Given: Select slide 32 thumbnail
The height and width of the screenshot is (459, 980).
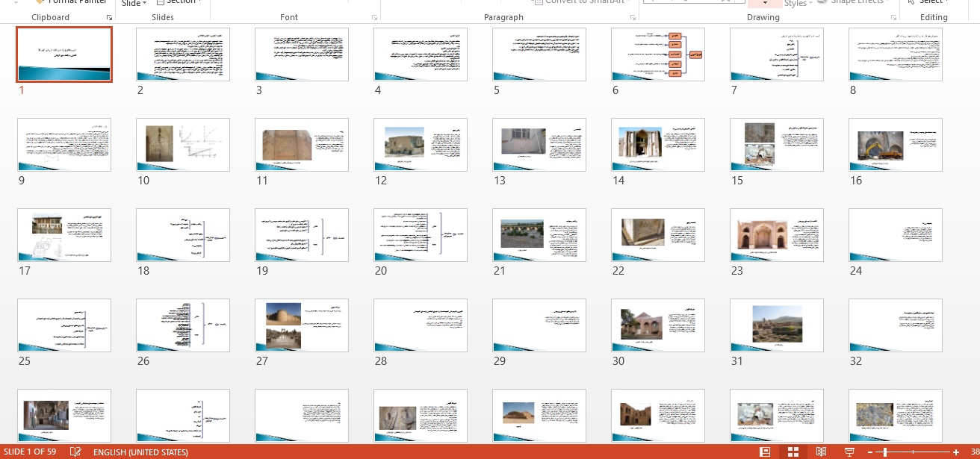Looking at the screenshot, I should (896, 325).
